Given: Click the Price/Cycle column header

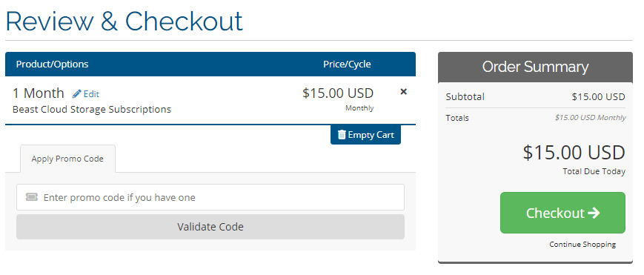Looking at the screenshot, I should tap(347, 64).
